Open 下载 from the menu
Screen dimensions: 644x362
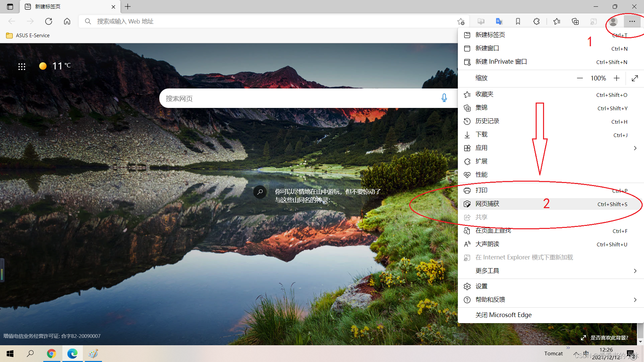[550, 135]
